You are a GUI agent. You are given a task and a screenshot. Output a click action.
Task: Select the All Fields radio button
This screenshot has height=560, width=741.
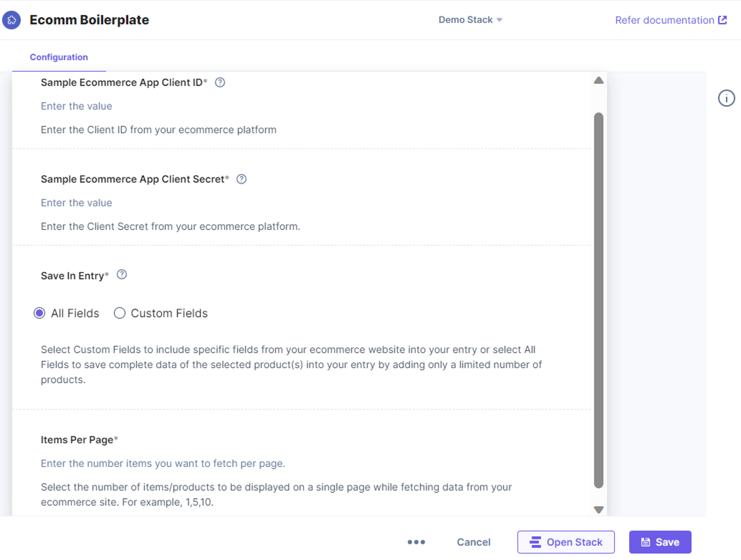pos(39,313)
